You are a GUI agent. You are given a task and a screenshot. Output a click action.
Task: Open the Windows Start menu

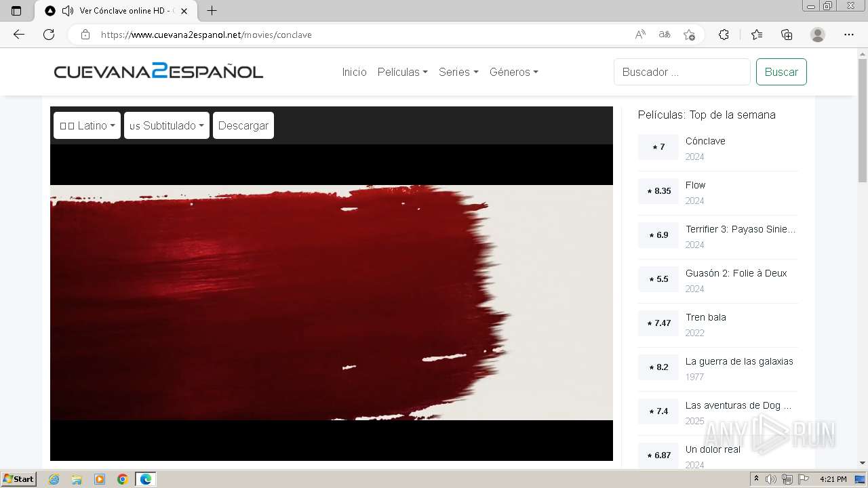pyautogui.click(x=19, y=479)
